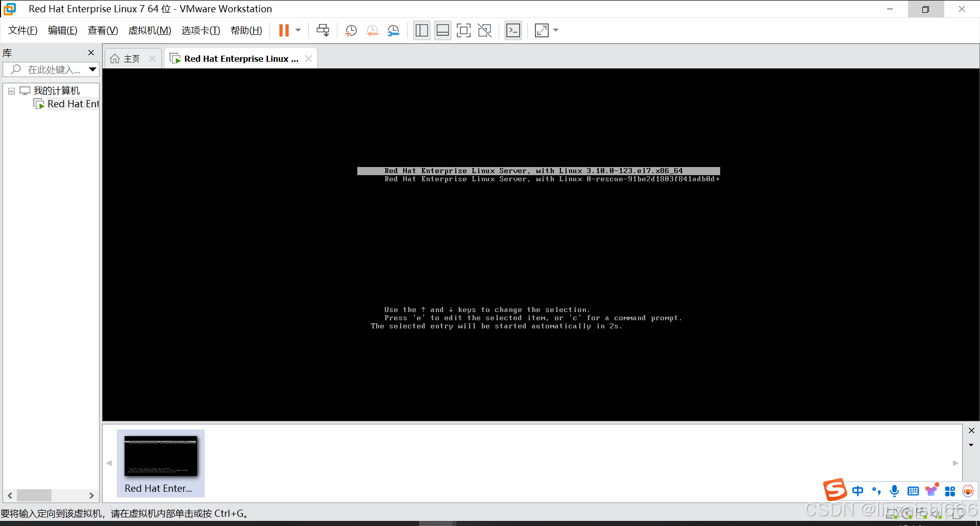Expand the power options dropdown next to pause
The height and width of the screenshot is (526, 980).
click(x=298, y=31)
